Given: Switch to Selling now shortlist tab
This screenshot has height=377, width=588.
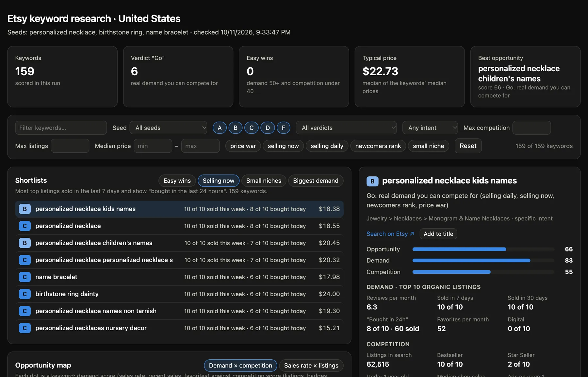Looking at the screenshot, I should [x=219, y=181].
